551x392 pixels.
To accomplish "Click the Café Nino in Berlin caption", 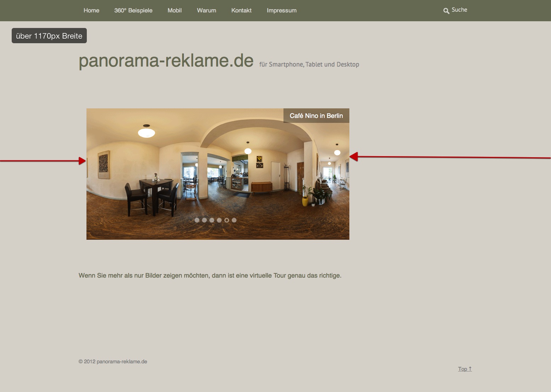I will tap(316, 116).
